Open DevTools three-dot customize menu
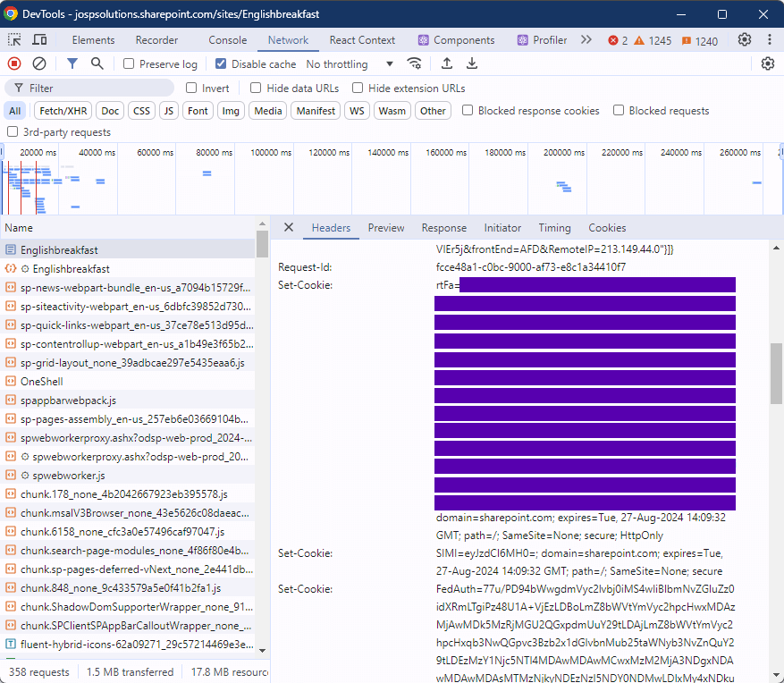The height and width of the screenshot is (683, 784). coord(769,39)
